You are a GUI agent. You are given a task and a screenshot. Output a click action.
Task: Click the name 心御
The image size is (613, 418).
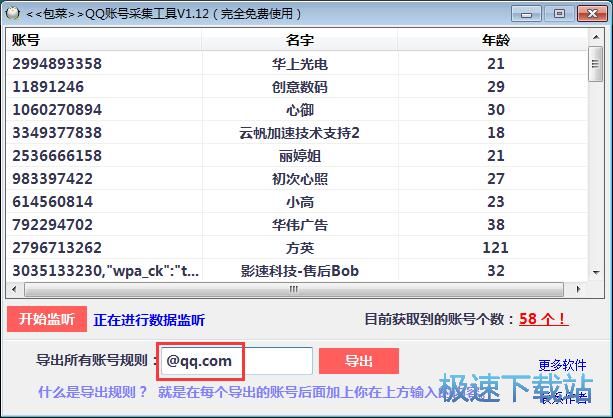(300, 110)
